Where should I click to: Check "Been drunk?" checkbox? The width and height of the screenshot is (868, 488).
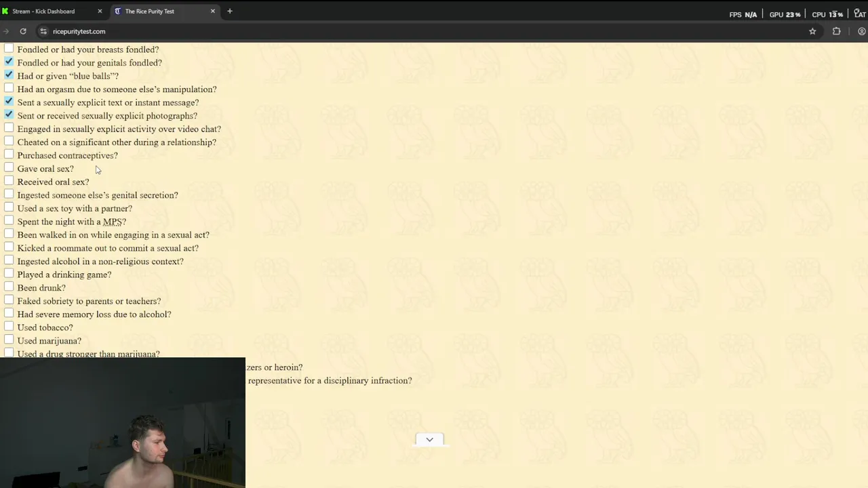pyautogui.click(x=9, y=287)
